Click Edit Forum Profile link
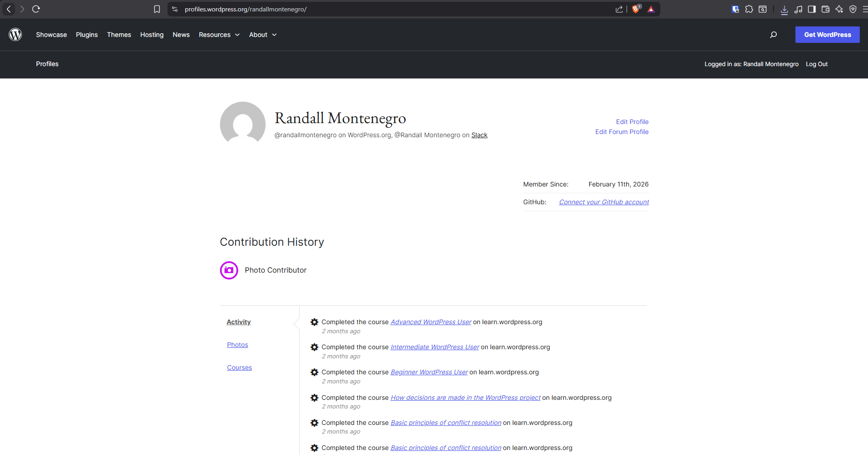Screen dimensions: 868x455 click(622, 132)
